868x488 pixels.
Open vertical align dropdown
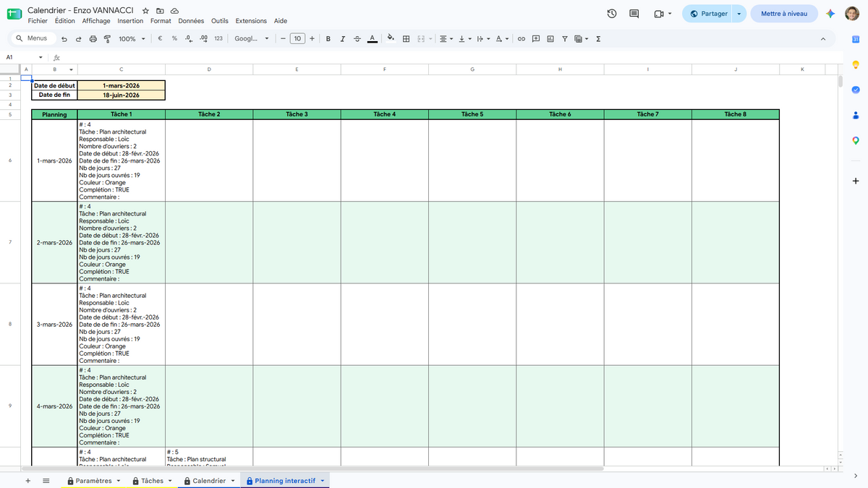[x=464, y=38]
